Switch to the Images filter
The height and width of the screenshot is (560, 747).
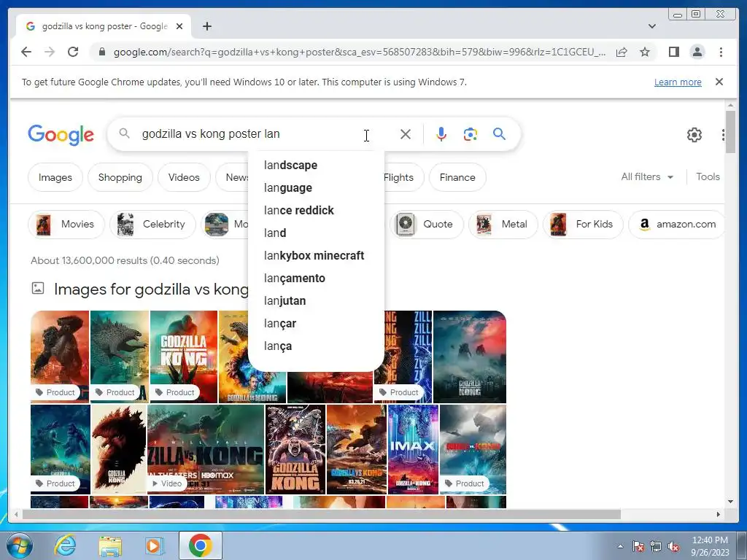click(55, 177)
